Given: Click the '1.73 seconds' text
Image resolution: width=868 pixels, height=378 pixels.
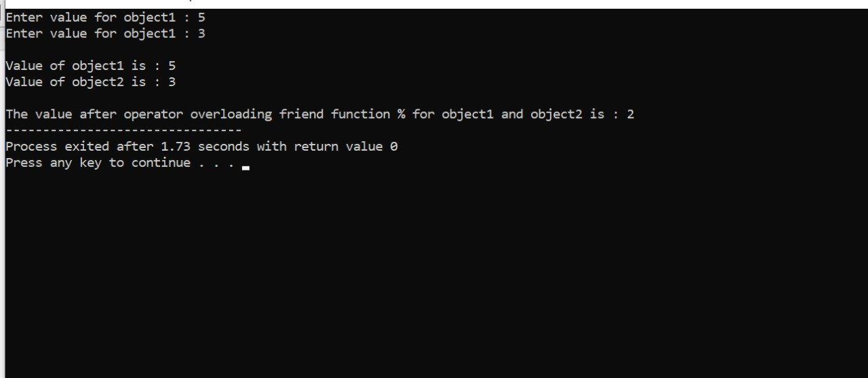Looking at the screenshot, I should pos(205,146).
